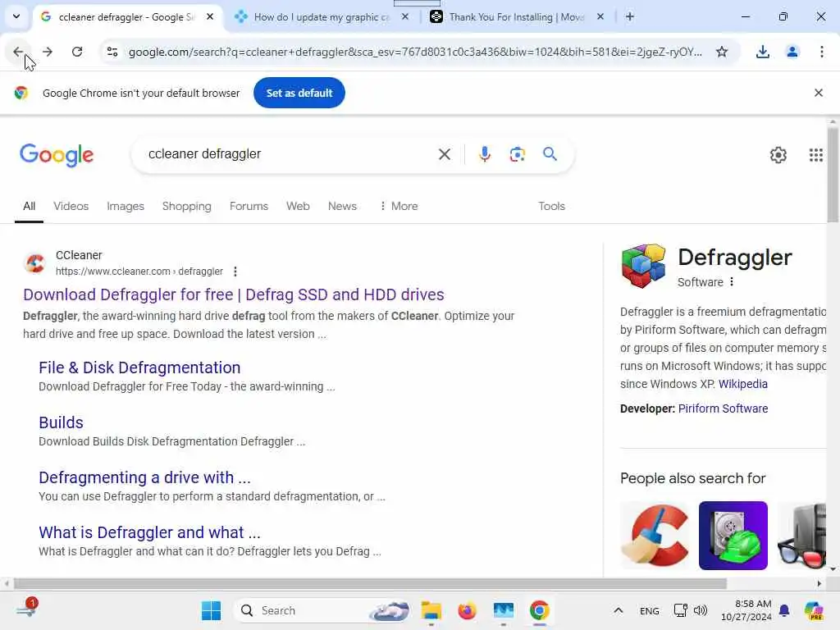Go forward with the browser forward arrow
The image size is (840, 630).
click(x=48, y=52)
